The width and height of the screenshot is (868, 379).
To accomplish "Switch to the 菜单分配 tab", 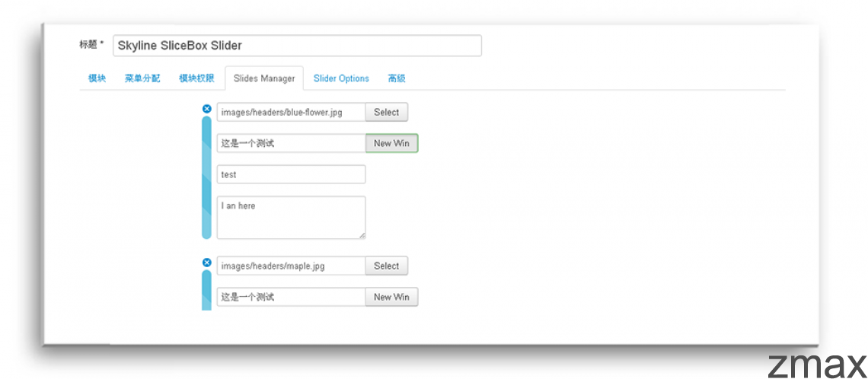I will pyautogui.click(x=142, y=78).
